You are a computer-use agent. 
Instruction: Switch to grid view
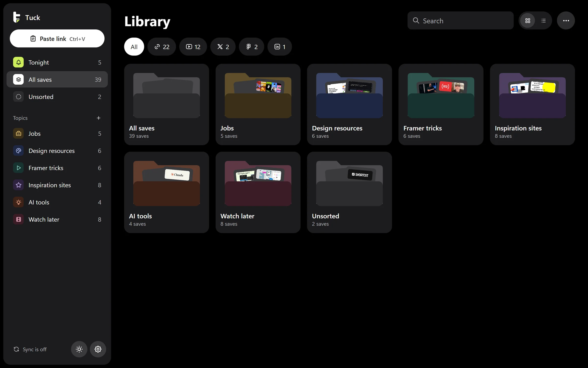(x=528, y=21)
